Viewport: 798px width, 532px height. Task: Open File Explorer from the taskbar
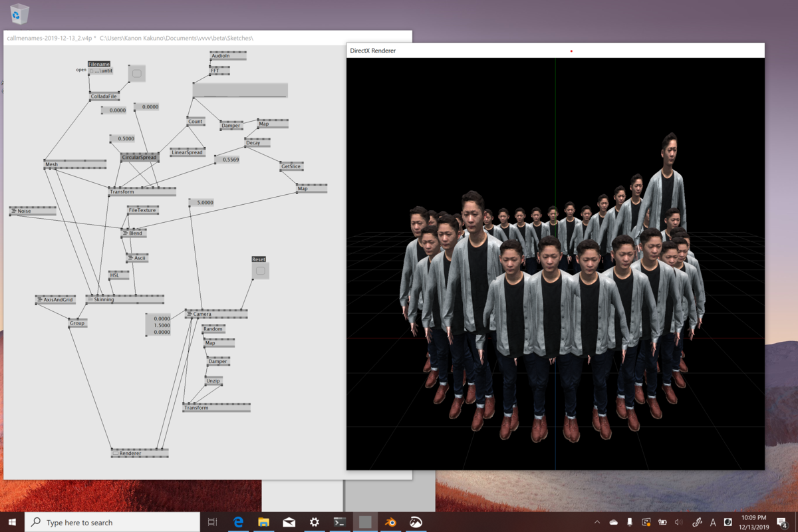(x=263, y=522)
